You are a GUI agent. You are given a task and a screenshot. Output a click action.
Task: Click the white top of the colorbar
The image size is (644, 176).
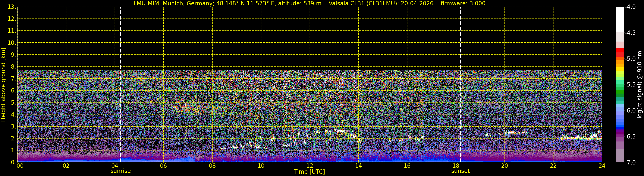pos(620,19)
